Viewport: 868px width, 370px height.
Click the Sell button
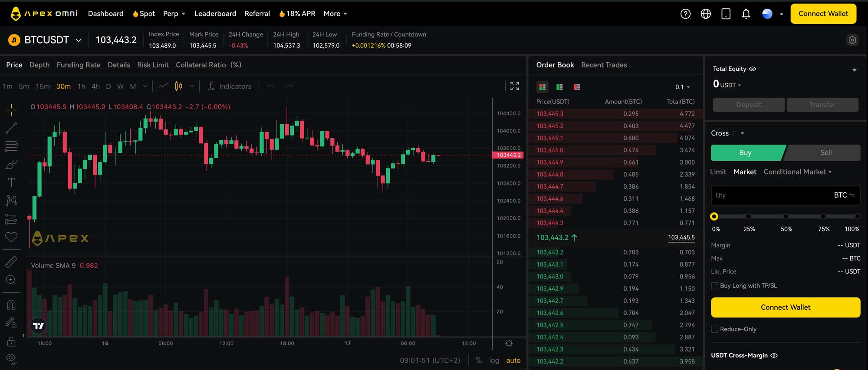click(x=825, y=152)
